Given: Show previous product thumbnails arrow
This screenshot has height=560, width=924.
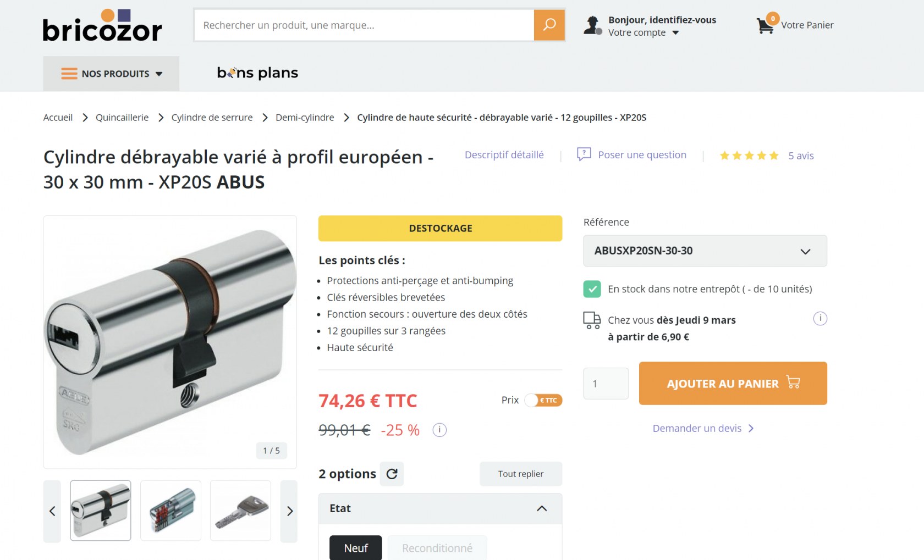Looking at the screenshot, I should 52,511.
